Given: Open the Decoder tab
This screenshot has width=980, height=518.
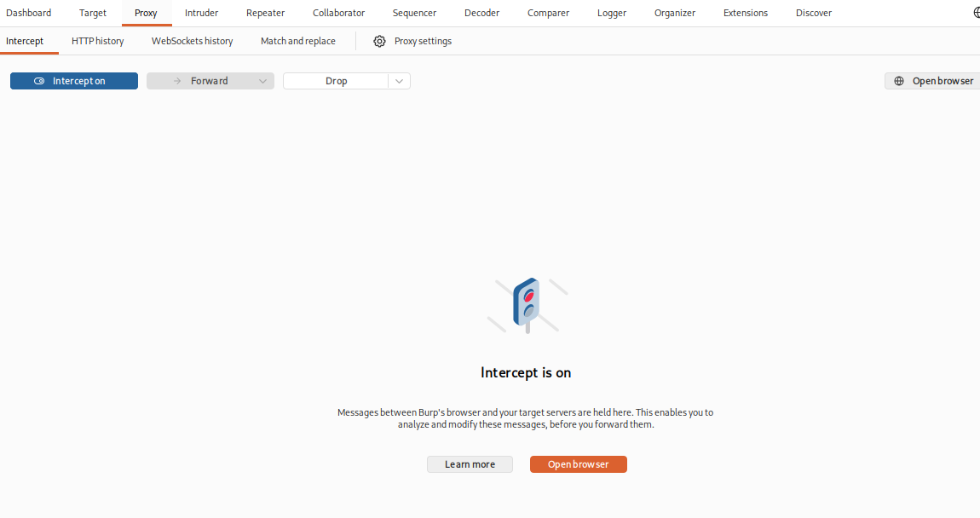Looking at the screenshot, I should [481, 13].
